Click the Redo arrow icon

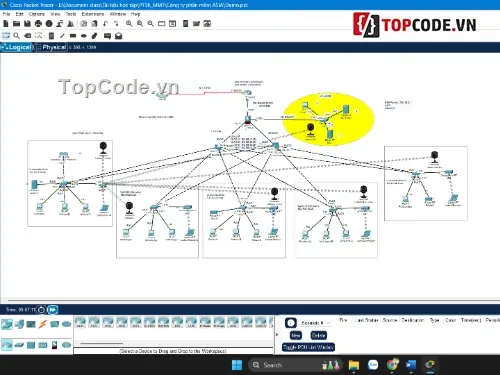(116, 24)
